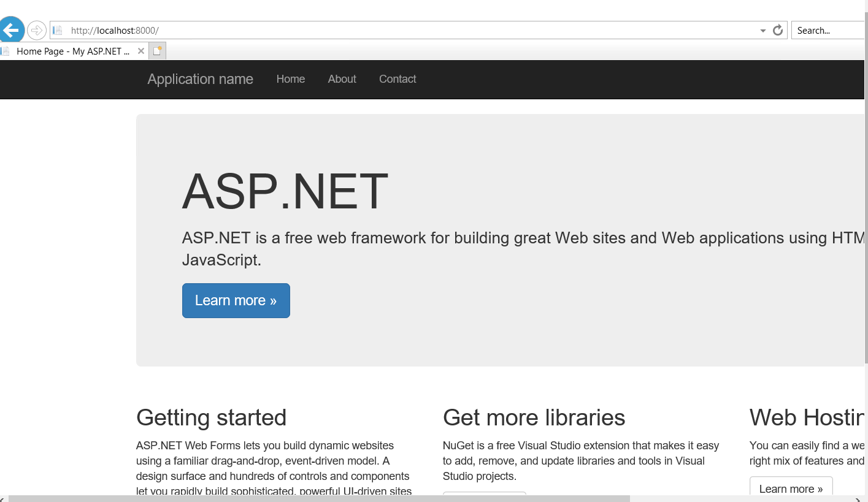This screenshot has height=502, width=868.
Task: Go back with the blue arrow button
Action: (x=11, y=29)
